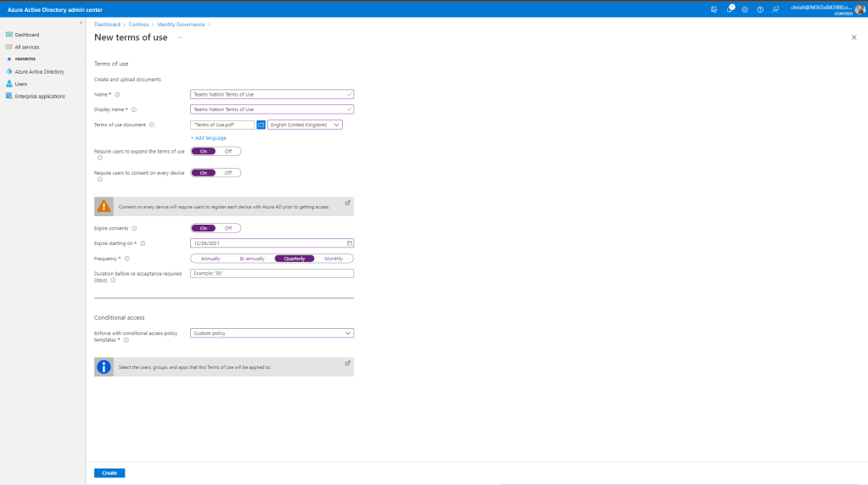
Task: Open the English (United Kingdom) language dropdown
Action: (x=305, y=125)
